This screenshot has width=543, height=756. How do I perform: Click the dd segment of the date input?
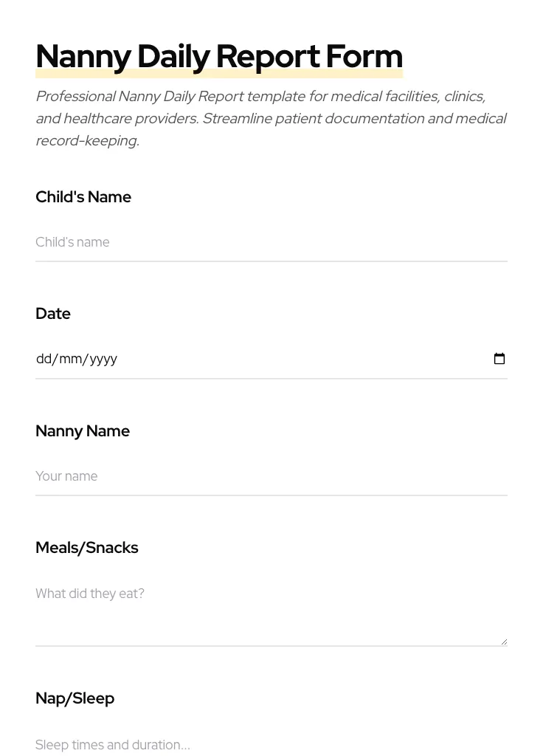point(44,359)
